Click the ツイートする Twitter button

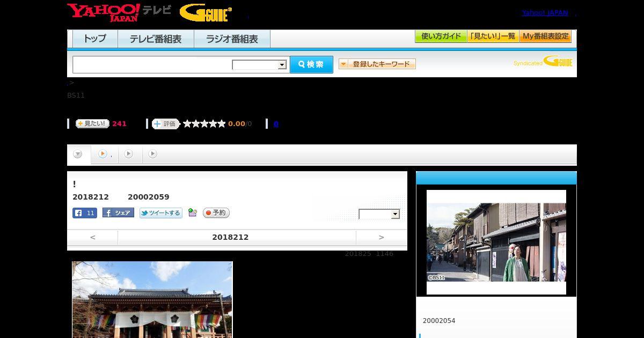coord(161,213)
